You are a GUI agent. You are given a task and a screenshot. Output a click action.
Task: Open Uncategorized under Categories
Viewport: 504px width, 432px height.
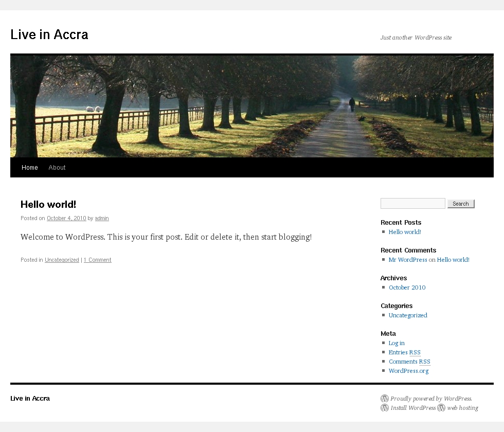(408, 315)
